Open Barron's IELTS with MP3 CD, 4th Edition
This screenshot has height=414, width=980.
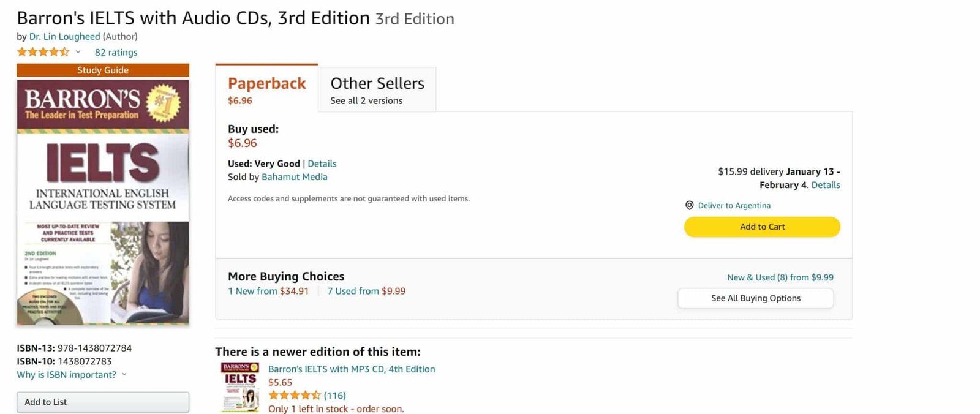tap(352, 369)
